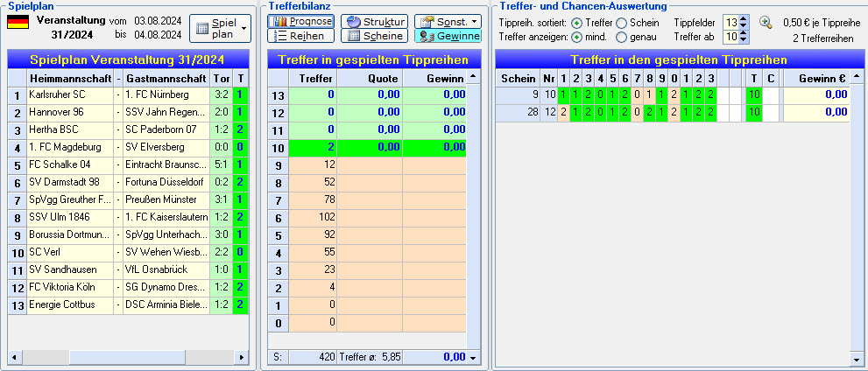The height and width of the screenshot is (371, 868).
Task: Select the SV Darmstadt 98 row
Action: 129,182
